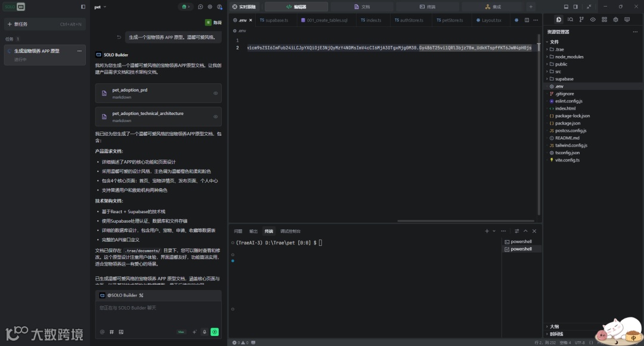Screen dimensions: 644x346
Task: Open the search panel icon
Action: pos(570,19)
